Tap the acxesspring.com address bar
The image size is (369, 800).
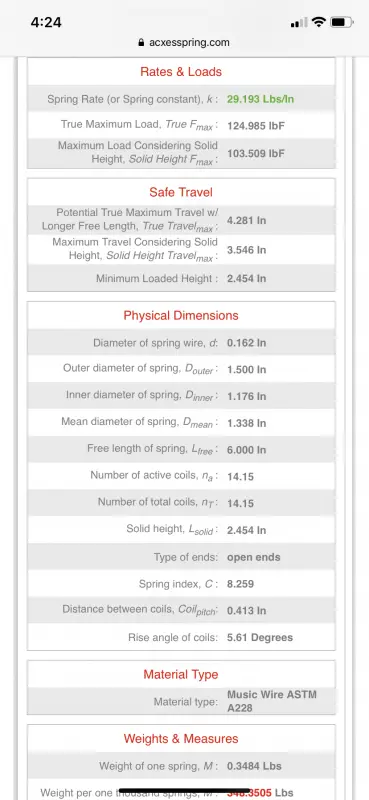pos(184,43)
